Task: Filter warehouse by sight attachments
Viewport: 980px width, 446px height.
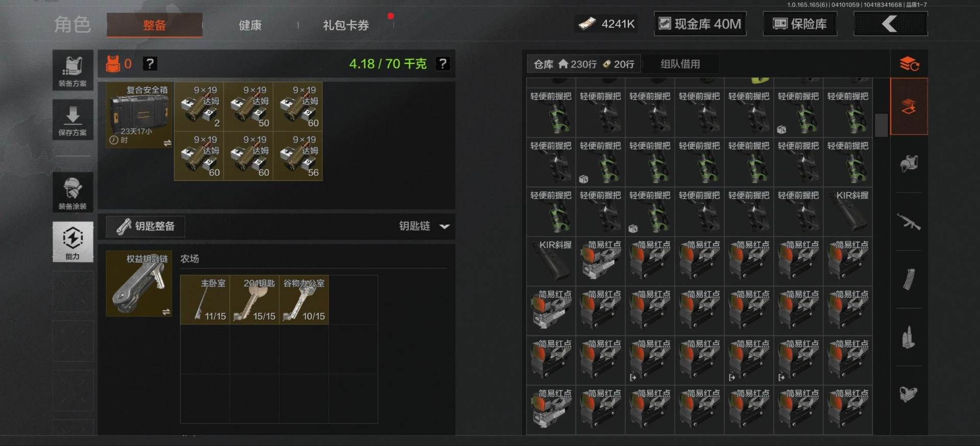Action: click(909, 393)
